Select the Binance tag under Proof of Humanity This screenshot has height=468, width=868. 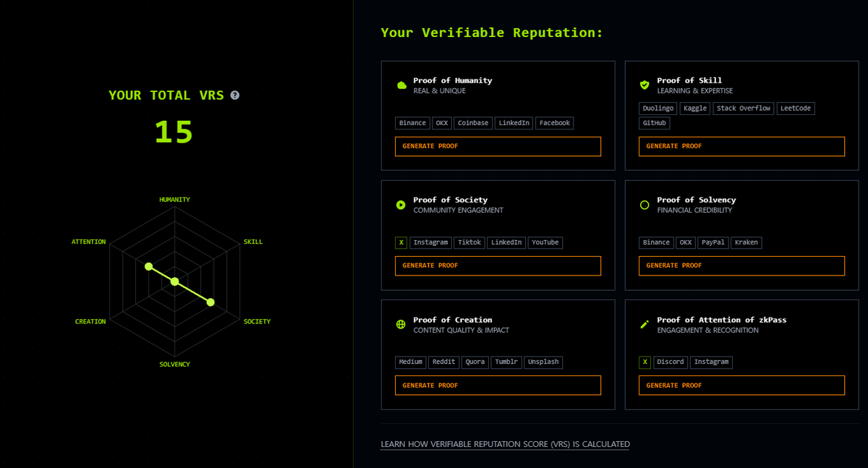pyautogui.click(x=412, y=123)
